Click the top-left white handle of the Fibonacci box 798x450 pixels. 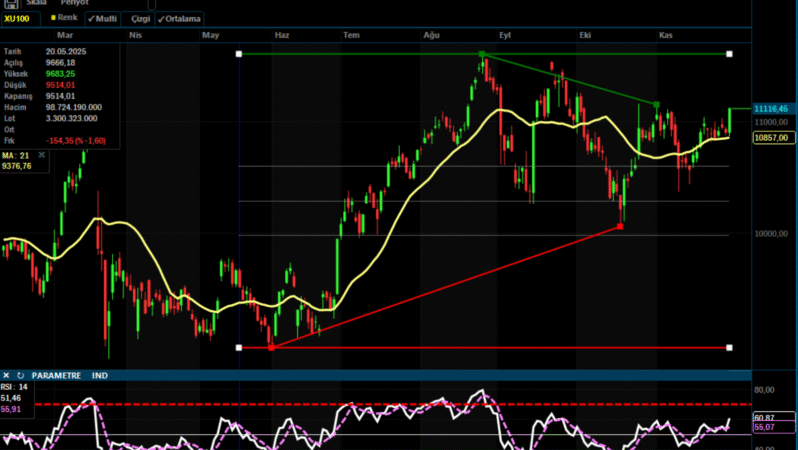238,53
